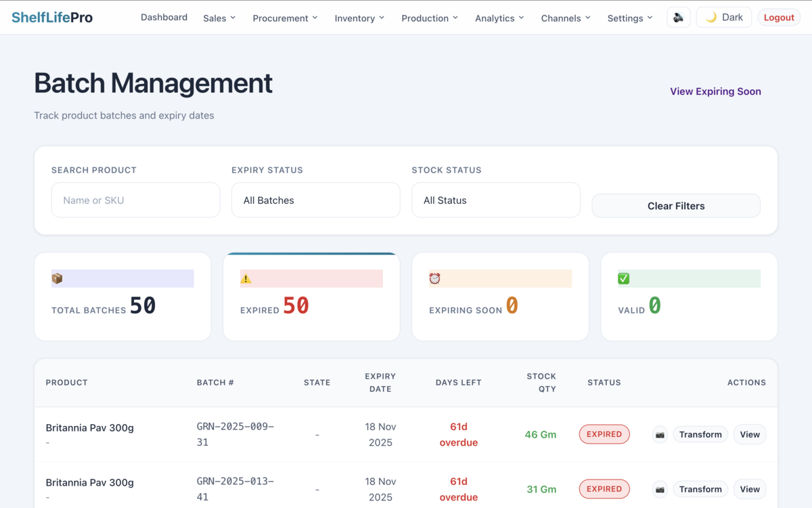Click the moon icon inside the Dark button
This screenshot has height=508, width=812.
coord(710,17)
